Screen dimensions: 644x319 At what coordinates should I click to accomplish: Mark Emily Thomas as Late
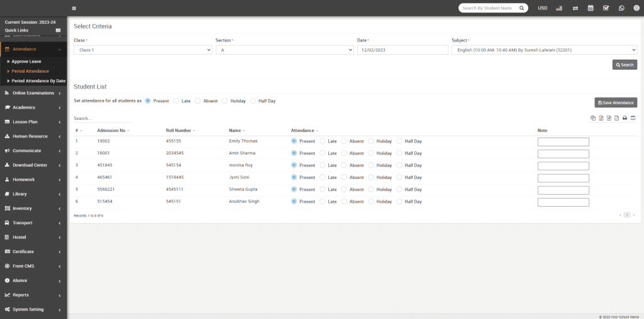pos(323,141)
